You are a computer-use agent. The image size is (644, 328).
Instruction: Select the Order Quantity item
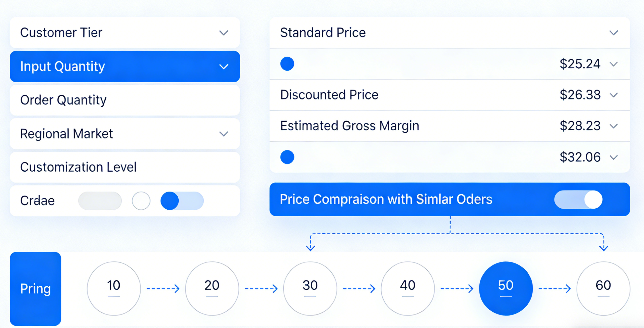pyautogui.click(x=125, y=100)
